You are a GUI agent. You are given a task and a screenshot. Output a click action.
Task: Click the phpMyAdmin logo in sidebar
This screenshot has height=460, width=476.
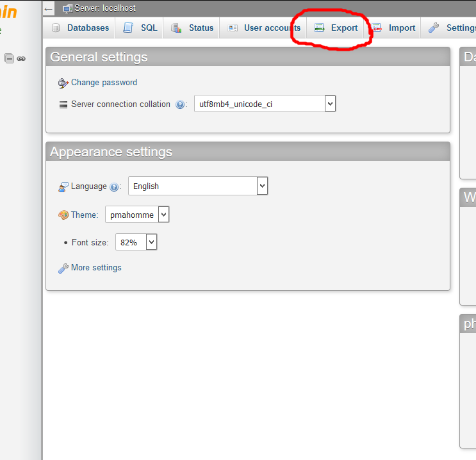pyautogui.click(x=9, y=13)
